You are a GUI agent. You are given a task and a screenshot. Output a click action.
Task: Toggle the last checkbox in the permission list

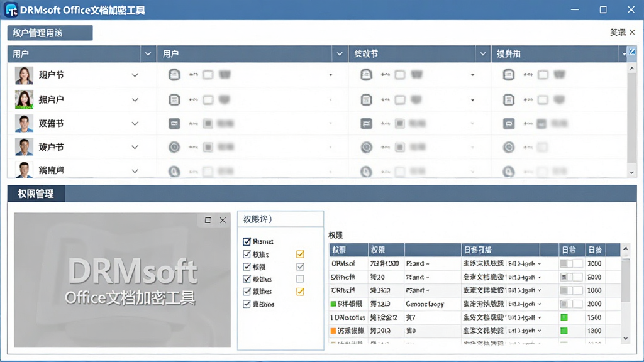[x=247, y=304]
